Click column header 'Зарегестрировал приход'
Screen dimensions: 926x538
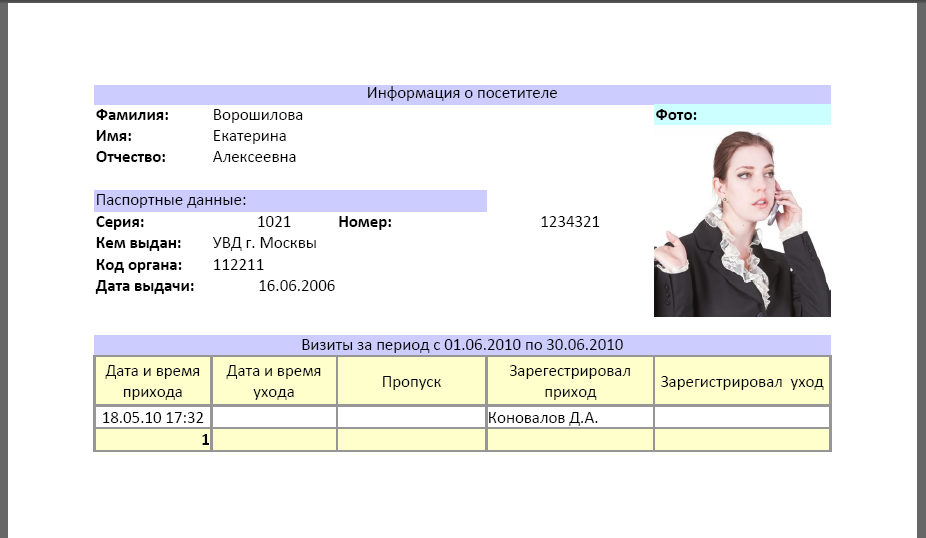(570, 382)
